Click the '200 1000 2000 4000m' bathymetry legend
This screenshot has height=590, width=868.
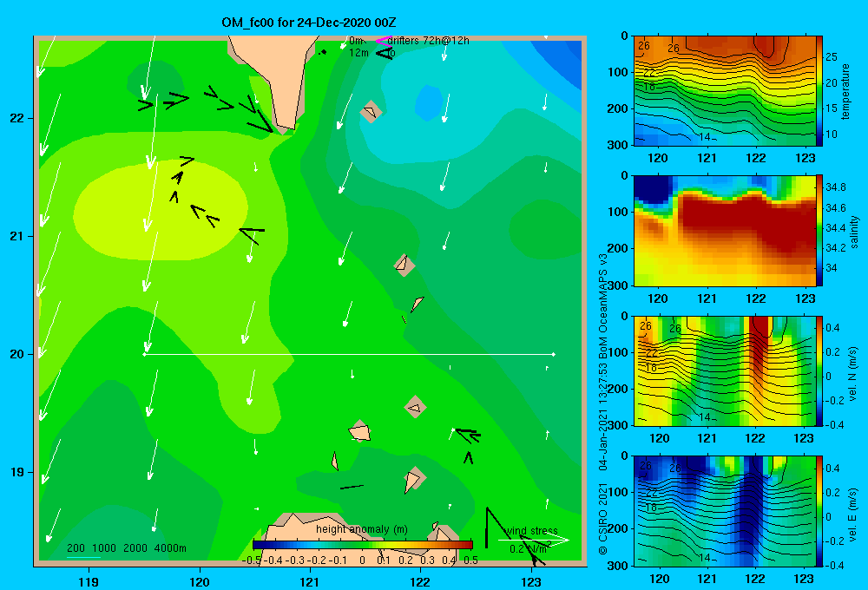[126, 548]
